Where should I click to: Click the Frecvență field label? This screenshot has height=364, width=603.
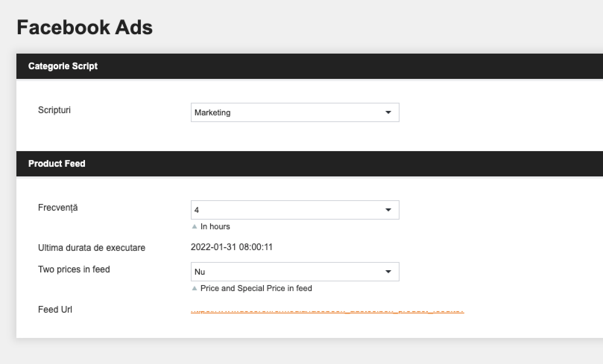(x=58, y=208)
